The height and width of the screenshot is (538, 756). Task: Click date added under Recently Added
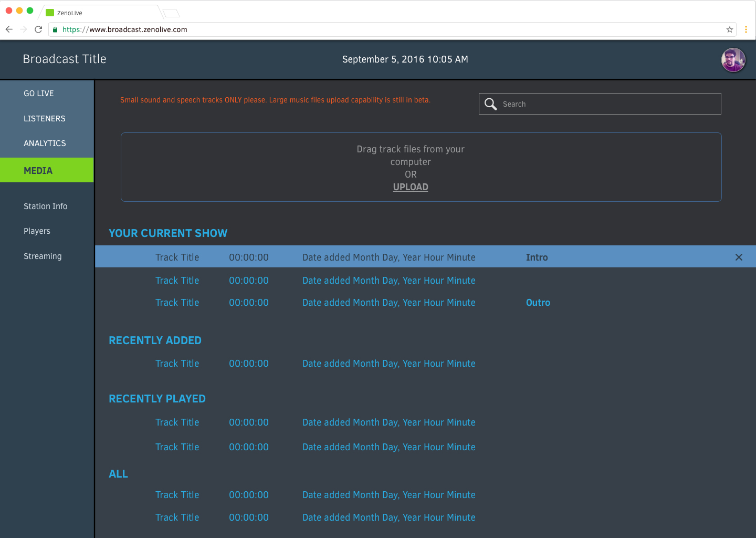click(x=389, y=363)
